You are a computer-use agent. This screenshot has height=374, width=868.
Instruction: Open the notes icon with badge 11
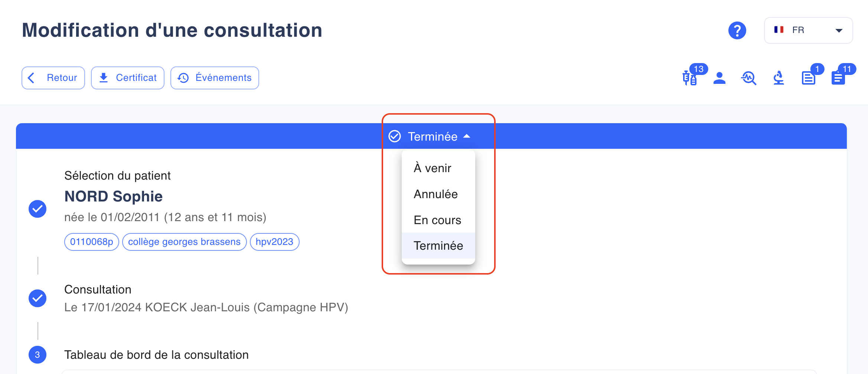838,78
